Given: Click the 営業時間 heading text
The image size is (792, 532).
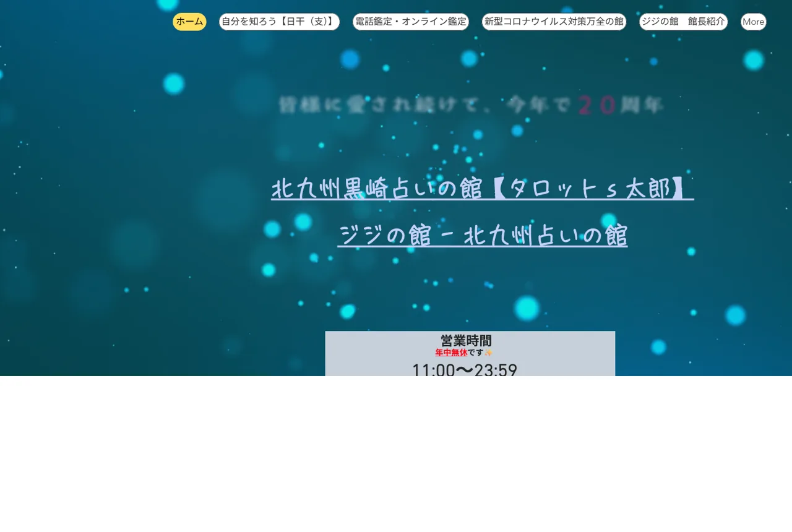Looking at the screenshot, I should [466, 340].
